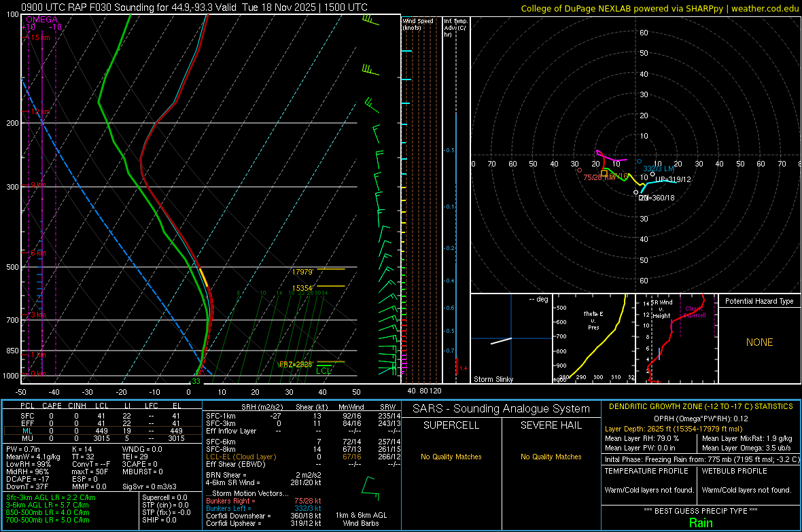Screen dimensions: 802x532
Task: Click the Sfc-3km AGL LR lapse rate
Action: (51, 497)
